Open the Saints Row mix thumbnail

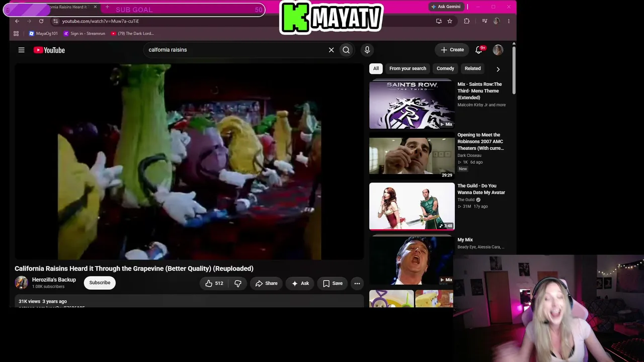point(412,105)
